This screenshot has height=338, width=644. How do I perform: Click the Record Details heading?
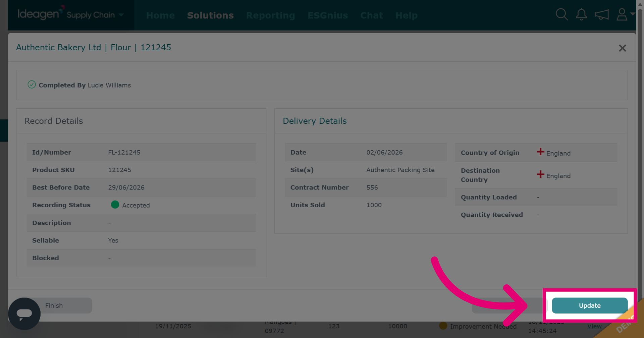click(x=54, y=121)
